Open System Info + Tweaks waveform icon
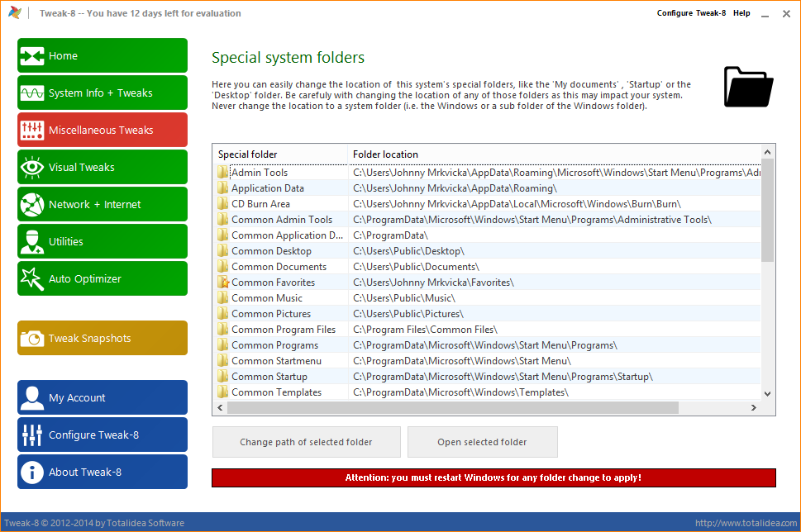 tap(32, 93)
